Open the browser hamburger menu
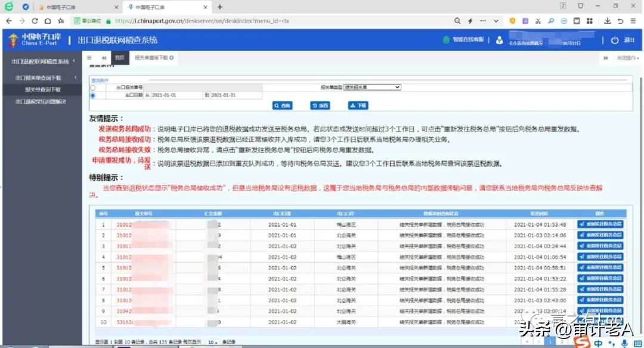This screenshot has height=348, width=644. (x=633, y=20)
